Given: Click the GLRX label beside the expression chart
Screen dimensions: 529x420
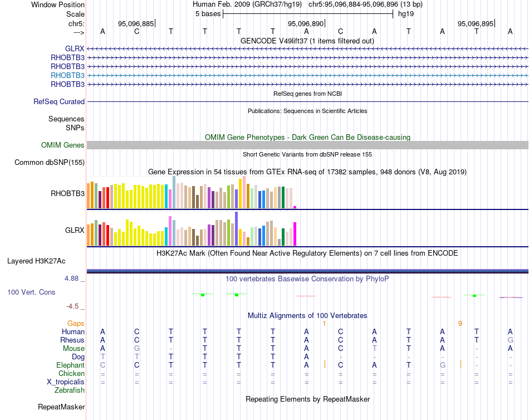Looking at the screenshot, I should pyautogui.click(x=75, y=230).
